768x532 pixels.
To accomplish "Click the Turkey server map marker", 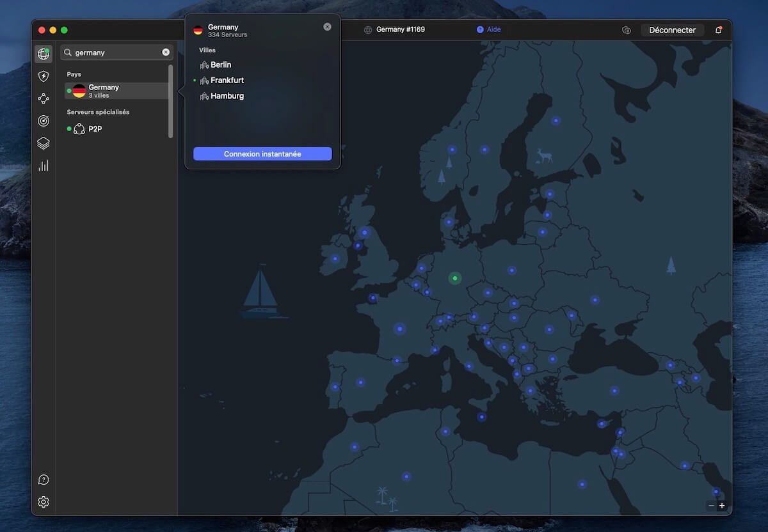I will tap(614, 390).
